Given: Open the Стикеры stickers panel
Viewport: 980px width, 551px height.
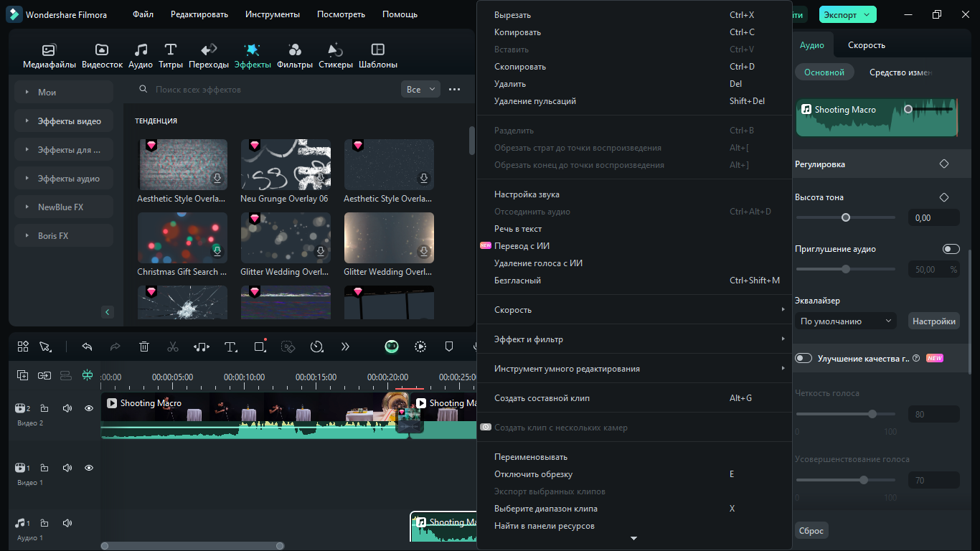Looking at the screenshot, I should click(x=336, y=56).
